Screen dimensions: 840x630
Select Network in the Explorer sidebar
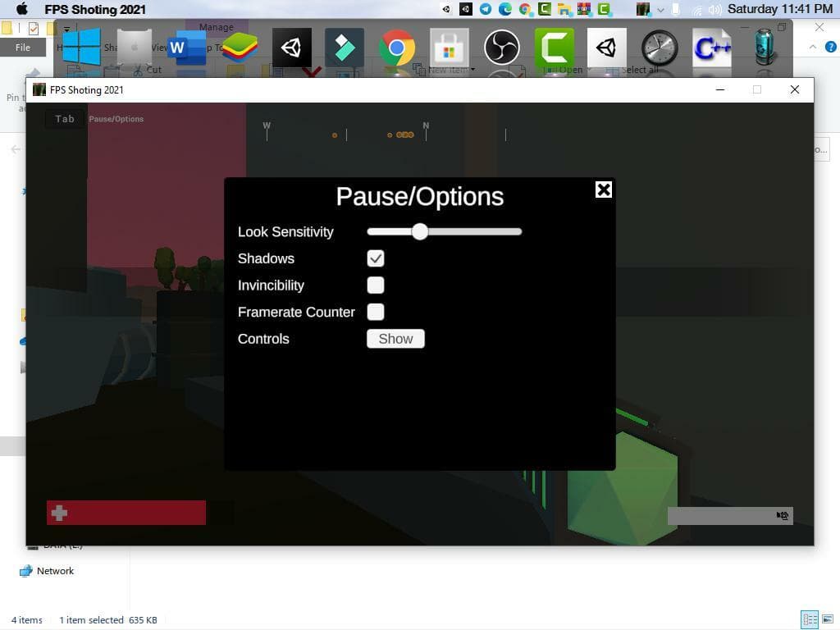pyautogui.click(x=55, y=571)
